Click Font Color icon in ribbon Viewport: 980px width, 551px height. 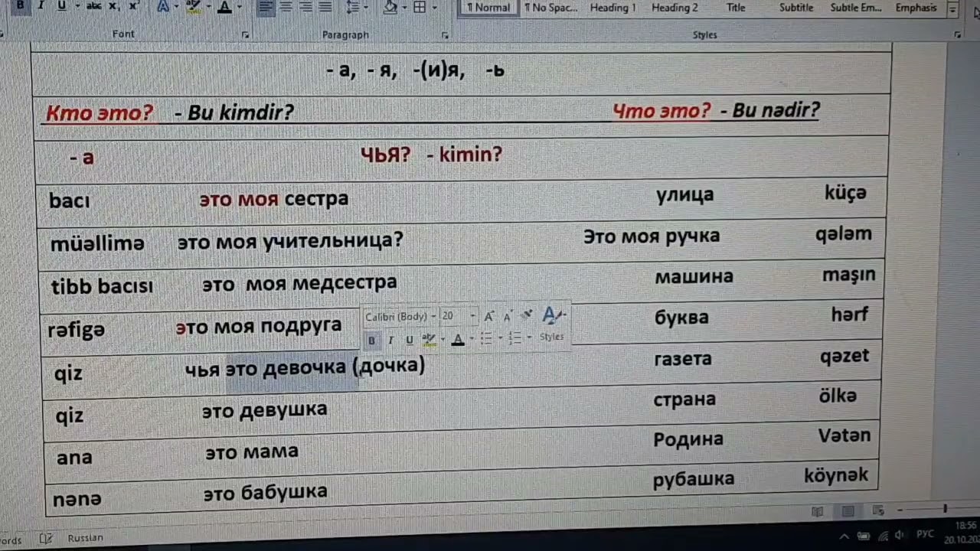[224, 6]
